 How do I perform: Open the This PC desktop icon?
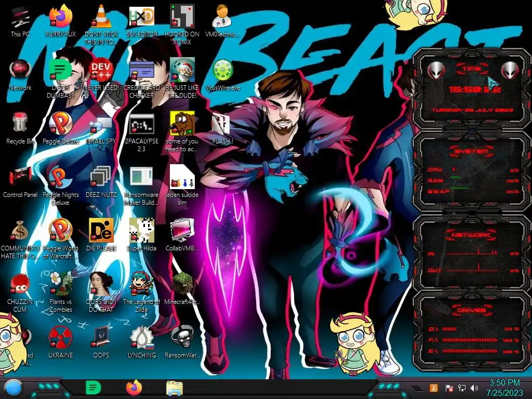[20, 21]
